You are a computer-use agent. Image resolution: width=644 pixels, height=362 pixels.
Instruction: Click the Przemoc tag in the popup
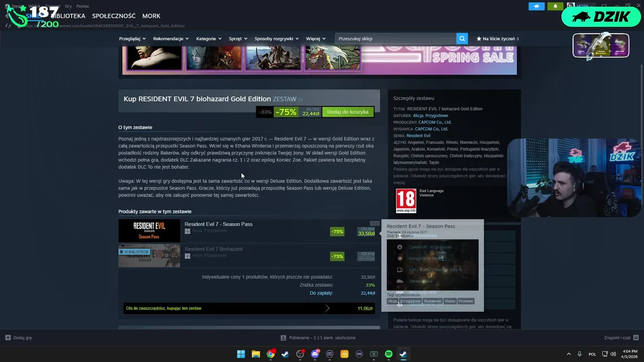(466, 301)
